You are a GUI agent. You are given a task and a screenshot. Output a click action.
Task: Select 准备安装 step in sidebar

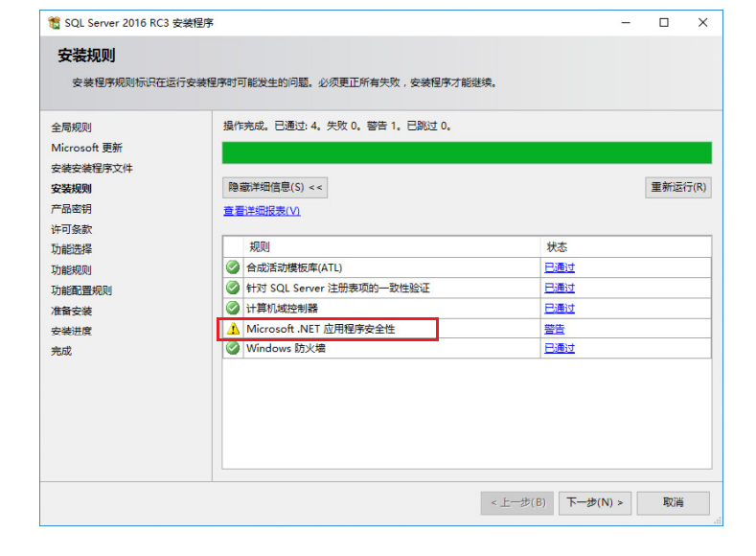pos(71,311)
